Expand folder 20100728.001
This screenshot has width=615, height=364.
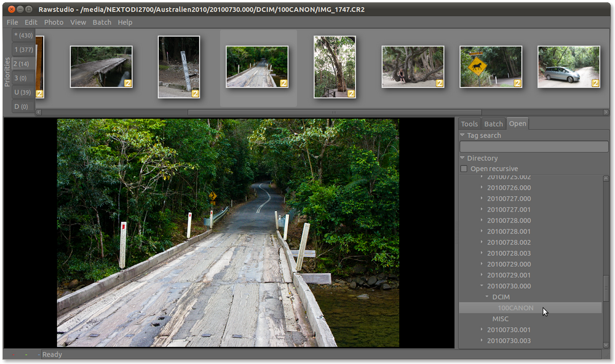tap(482, 231)
